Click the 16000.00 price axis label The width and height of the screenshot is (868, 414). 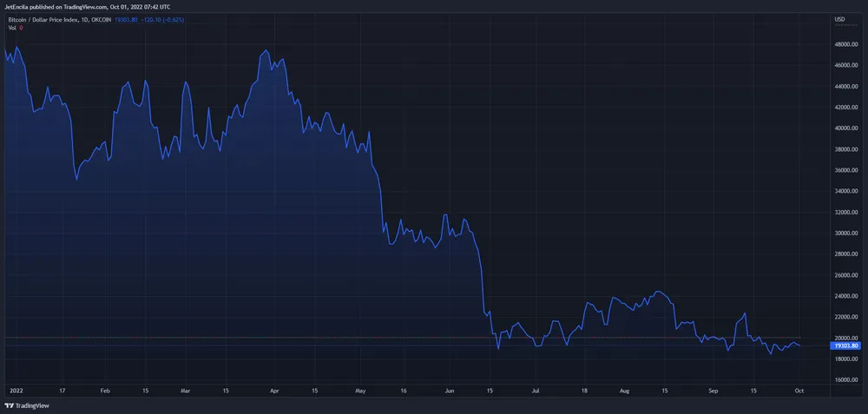point(845,380)
